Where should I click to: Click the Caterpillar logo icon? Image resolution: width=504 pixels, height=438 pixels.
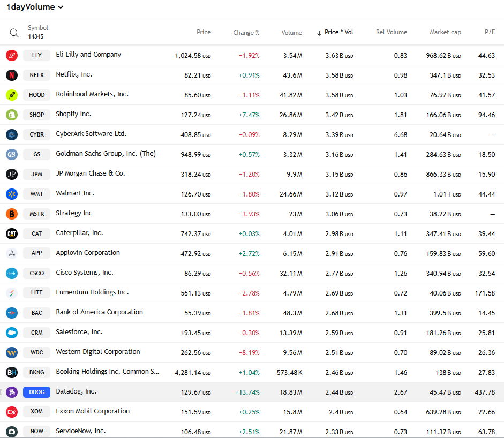click(12, 233)
